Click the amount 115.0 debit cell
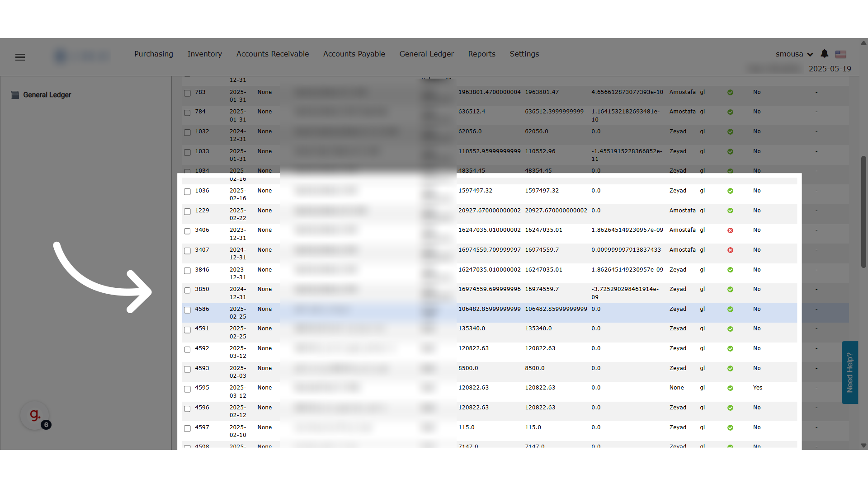 466,427
